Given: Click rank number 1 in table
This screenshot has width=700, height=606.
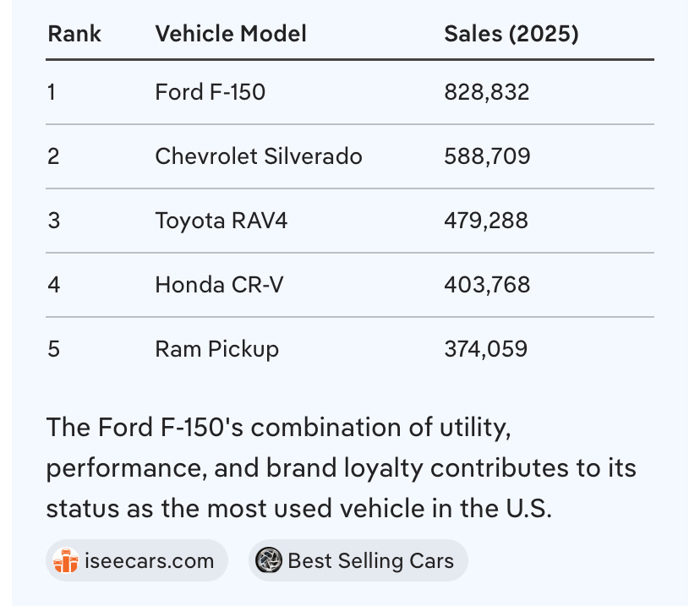Looking at the screenshot, I should (x=52, y=92).
